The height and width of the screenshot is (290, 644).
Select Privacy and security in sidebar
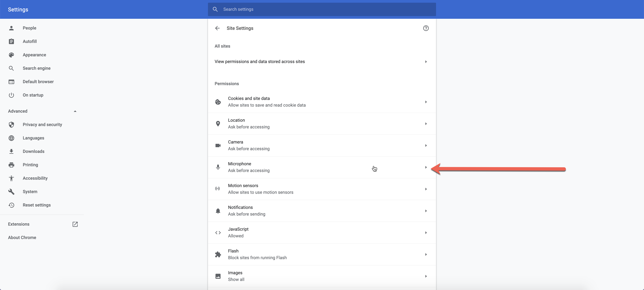(x=42, y=124)
